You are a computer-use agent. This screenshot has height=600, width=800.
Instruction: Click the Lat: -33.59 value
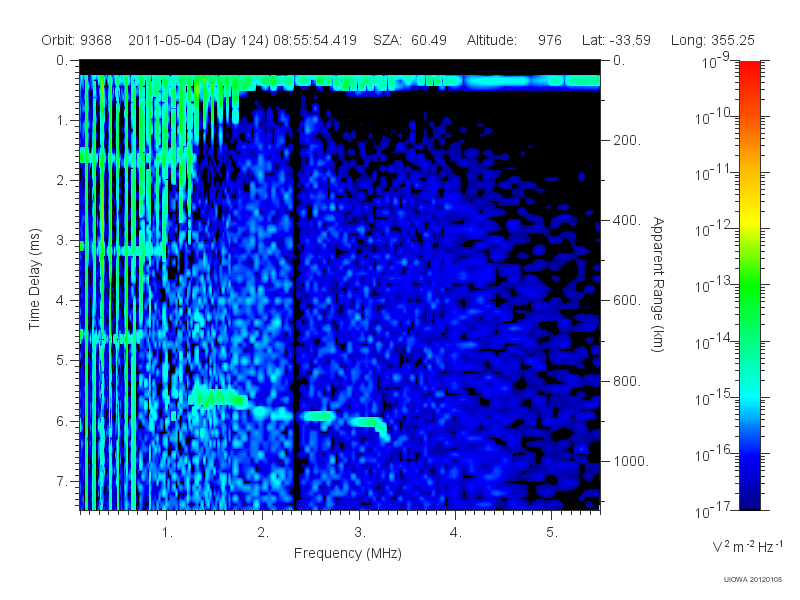[x=616, y=40]
